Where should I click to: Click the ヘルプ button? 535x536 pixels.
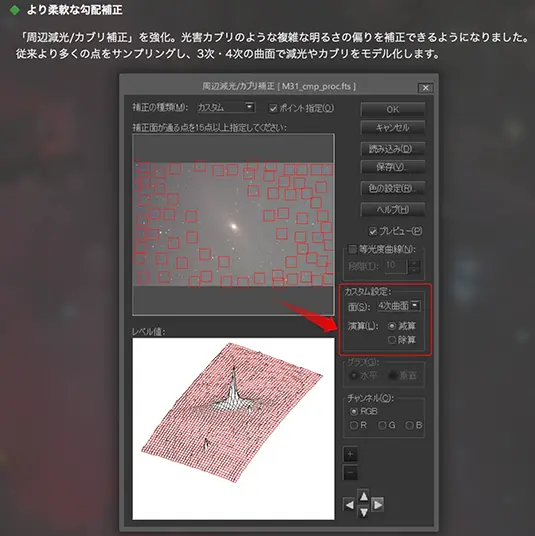393,210
